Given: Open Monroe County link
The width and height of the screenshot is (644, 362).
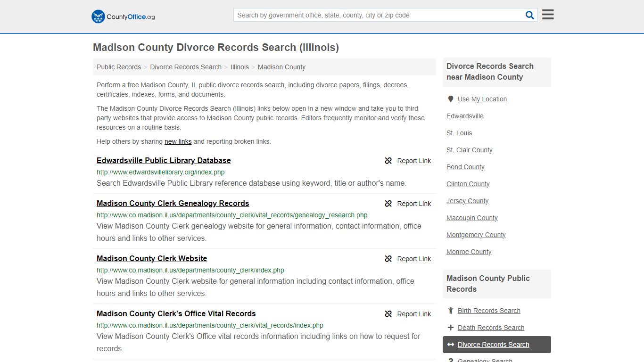Looking at the screenshot, I should (469, 252).
